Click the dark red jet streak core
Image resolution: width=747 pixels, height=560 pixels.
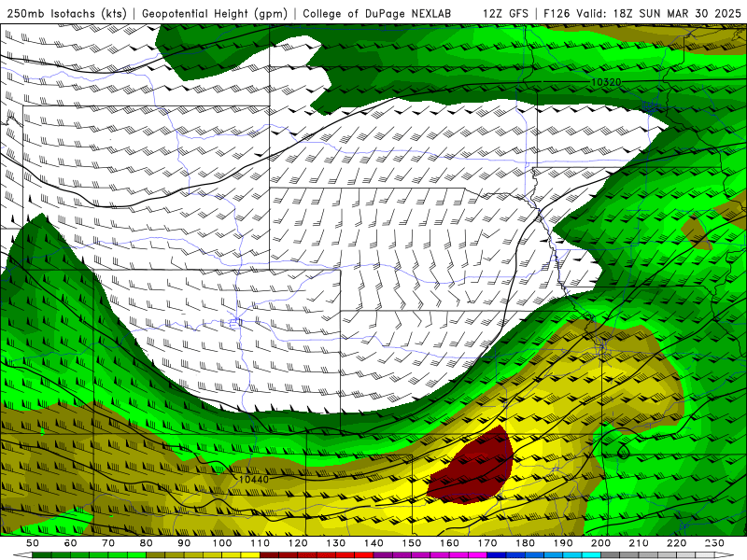point(472,469)
